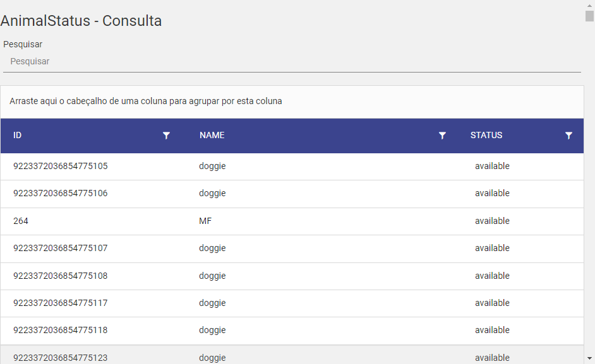Click the column grouping drop area
Screen dimensions: 595x364
pos(292,102)
